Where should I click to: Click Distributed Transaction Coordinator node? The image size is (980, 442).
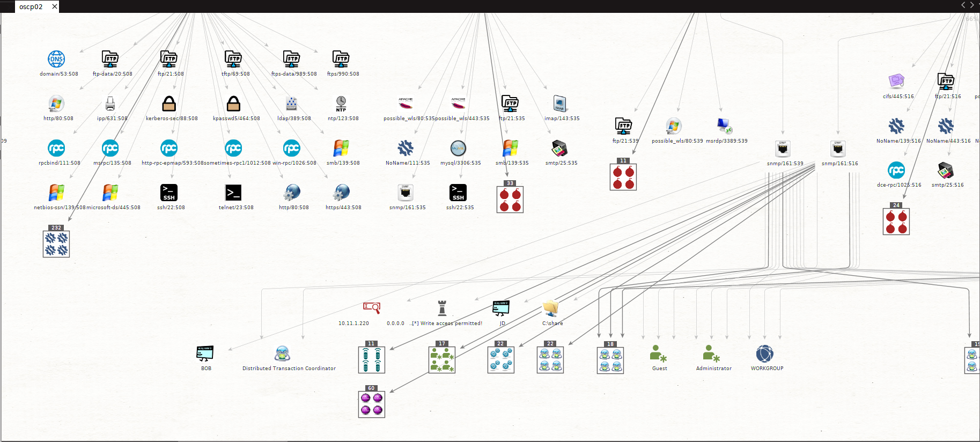282,353
